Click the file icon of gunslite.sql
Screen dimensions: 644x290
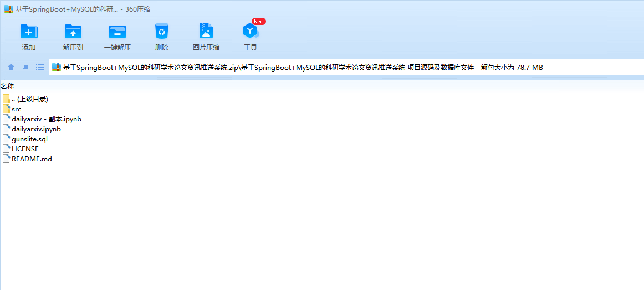pyautogui.click(x=6, y=139)
